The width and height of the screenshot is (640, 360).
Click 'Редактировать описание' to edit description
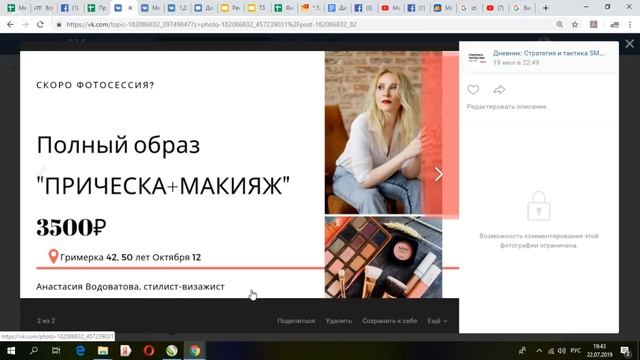507,107
